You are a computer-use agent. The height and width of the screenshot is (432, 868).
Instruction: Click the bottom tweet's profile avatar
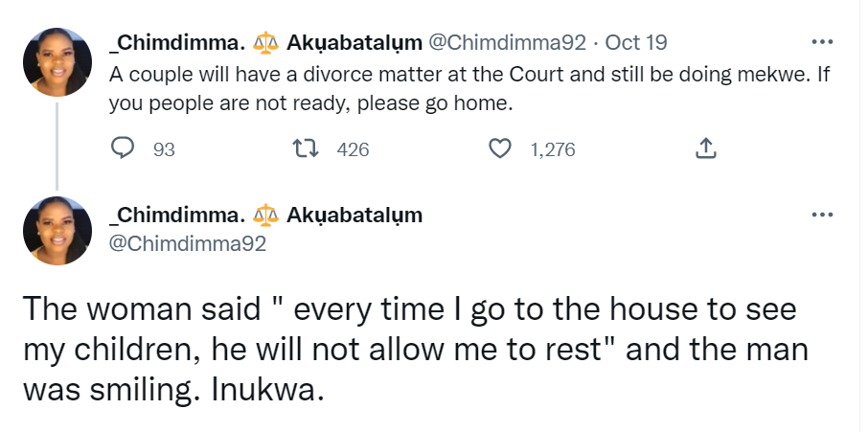point(57,231)
